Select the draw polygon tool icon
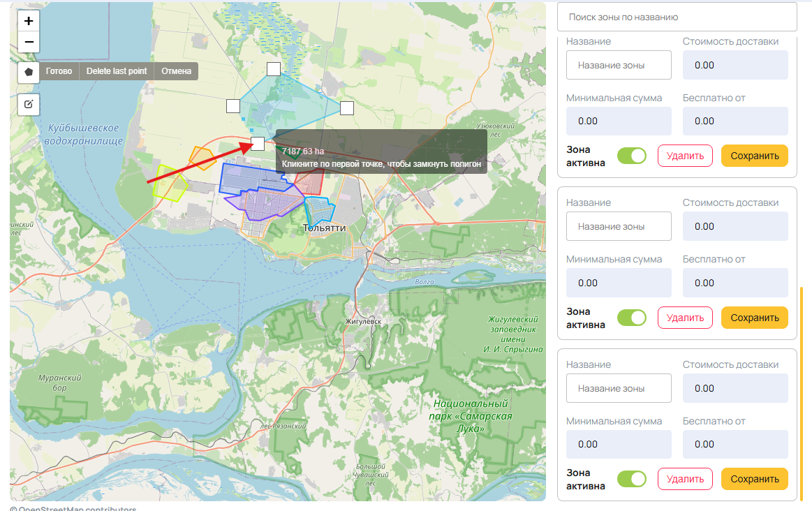812x511 pixels. click(x=29, y=71)
